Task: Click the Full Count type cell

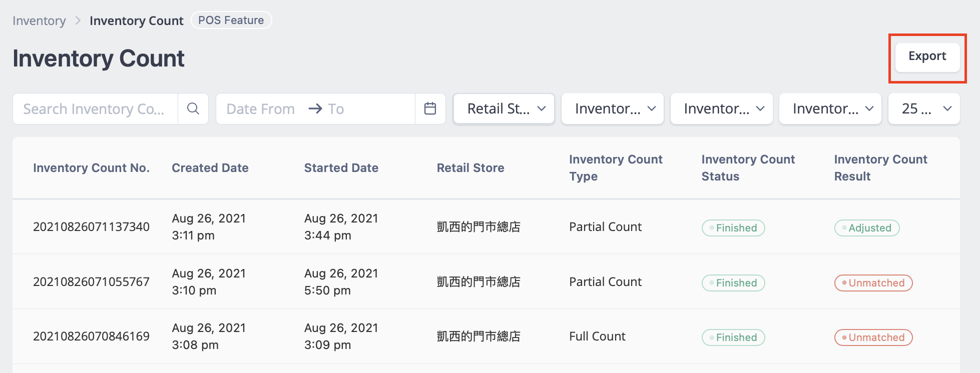Action: 597,336
